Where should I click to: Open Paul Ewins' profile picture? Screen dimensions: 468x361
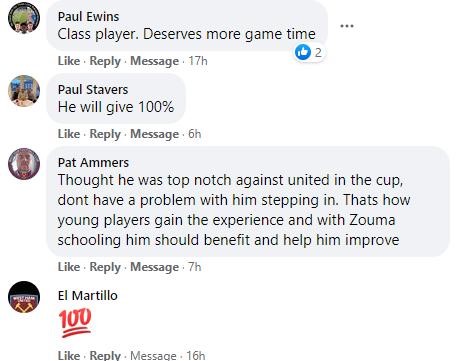pos(24,18)
